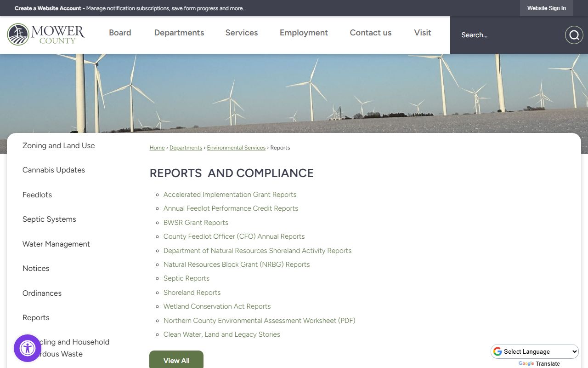Screen dimensions: 588x368
Task: Click the Environmental Services breadcrumb
Action: [236, 148]
